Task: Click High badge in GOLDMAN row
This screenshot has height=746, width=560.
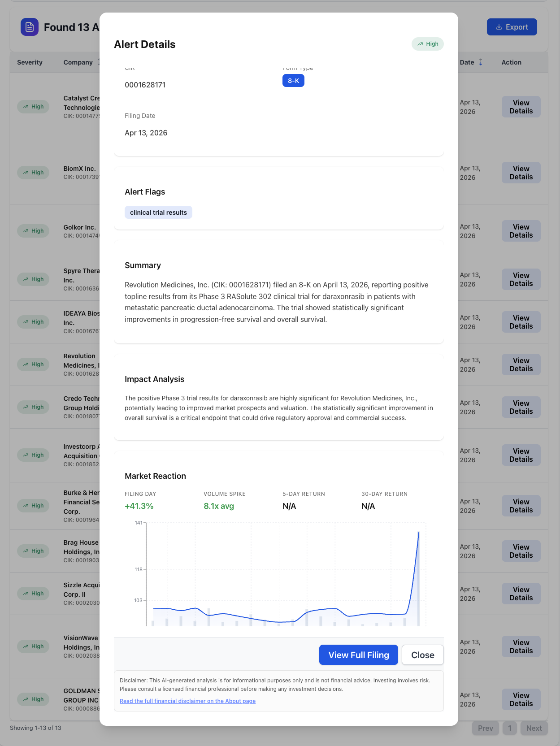Action: (x=33, y=699)
